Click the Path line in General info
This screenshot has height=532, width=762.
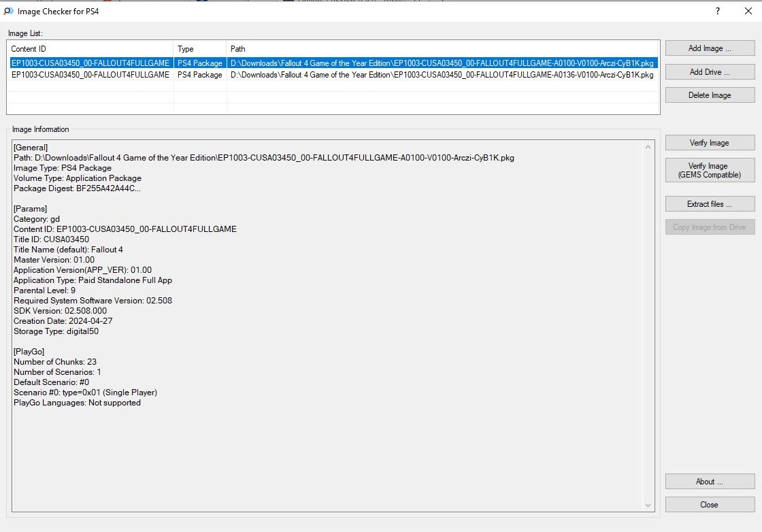click(x=264, y=158)
